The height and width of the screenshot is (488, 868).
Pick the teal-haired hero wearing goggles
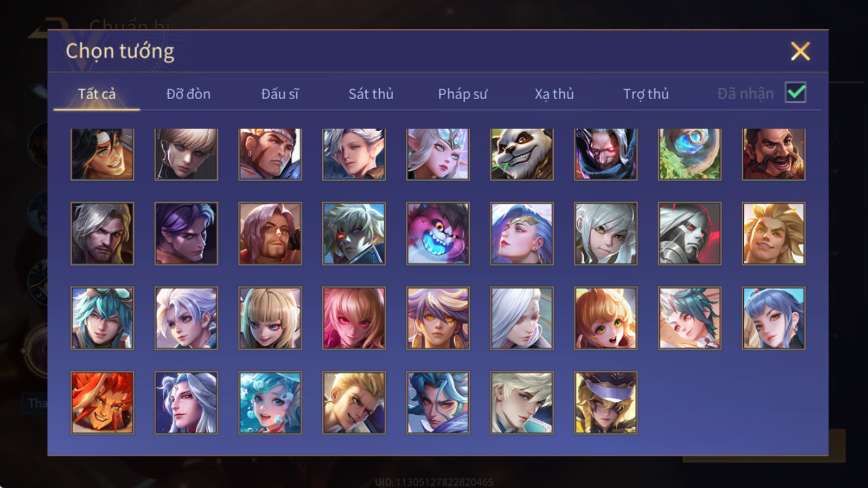coord(102,318)
